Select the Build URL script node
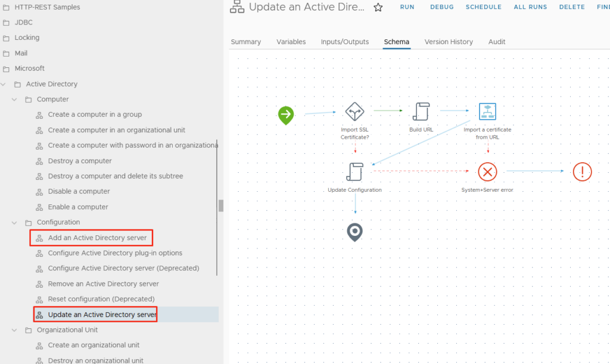The height and width of the screenshot is (364, 610). point(421,112)
